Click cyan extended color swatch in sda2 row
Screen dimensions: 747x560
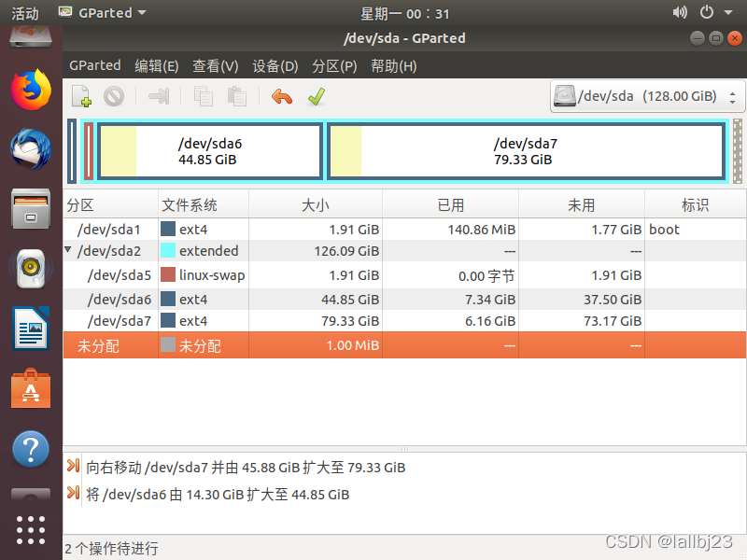pos(168,250)
